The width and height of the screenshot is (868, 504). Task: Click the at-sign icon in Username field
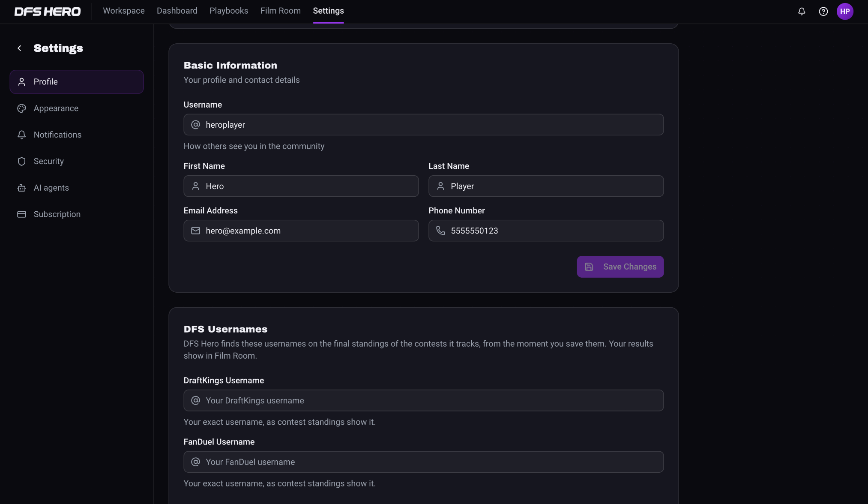click(x=195, y=125)
